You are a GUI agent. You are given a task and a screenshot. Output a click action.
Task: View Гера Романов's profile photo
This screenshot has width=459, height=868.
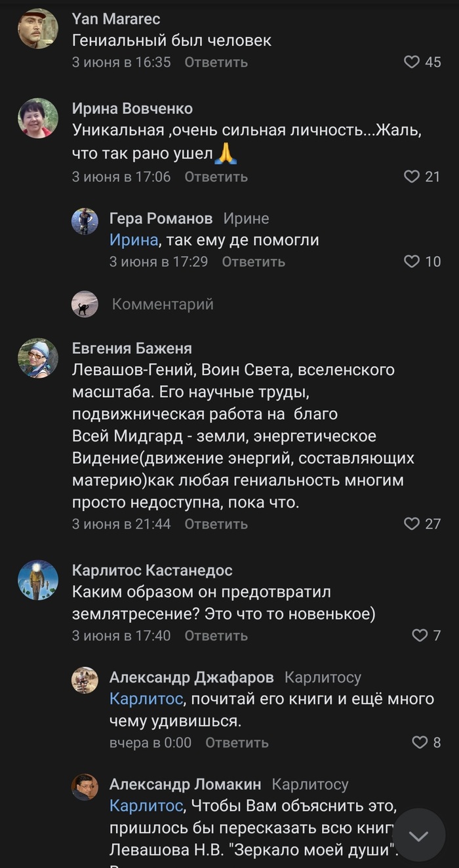(85, 221)
